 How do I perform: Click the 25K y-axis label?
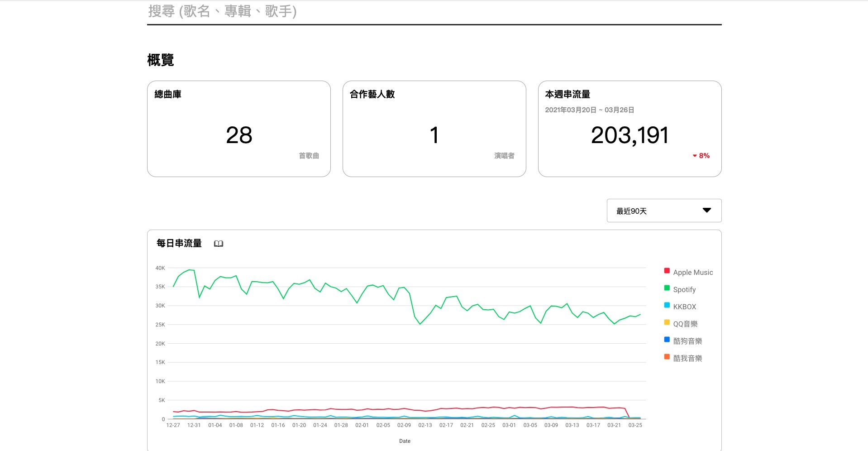point(160,325)
